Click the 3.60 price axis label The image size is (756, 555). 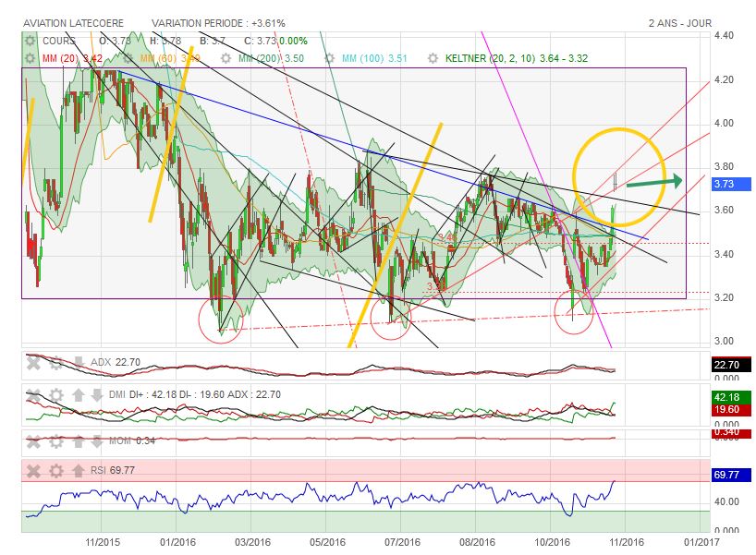(725, 210)
